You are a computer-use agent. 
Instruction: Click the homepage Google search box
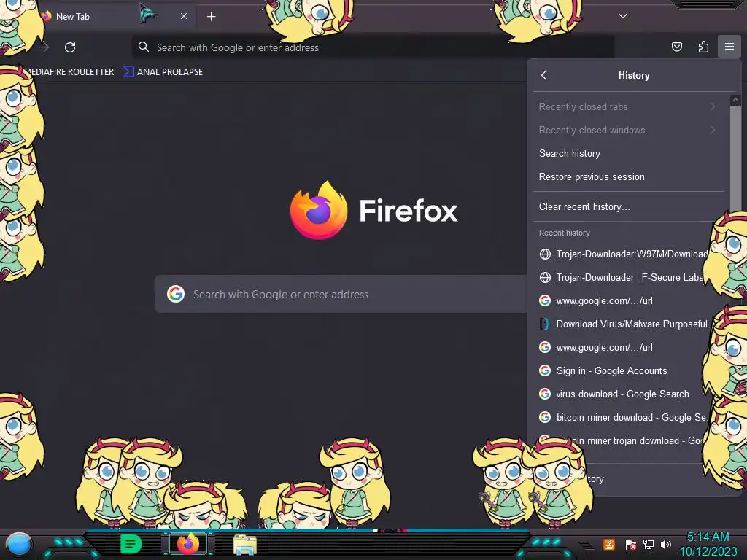point(341,295)
